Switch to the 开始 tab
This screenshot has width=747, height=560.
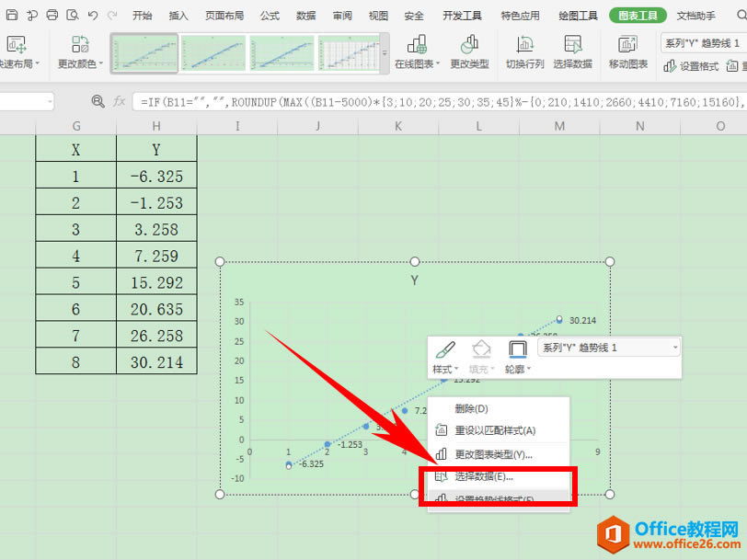tap(142, 16)
